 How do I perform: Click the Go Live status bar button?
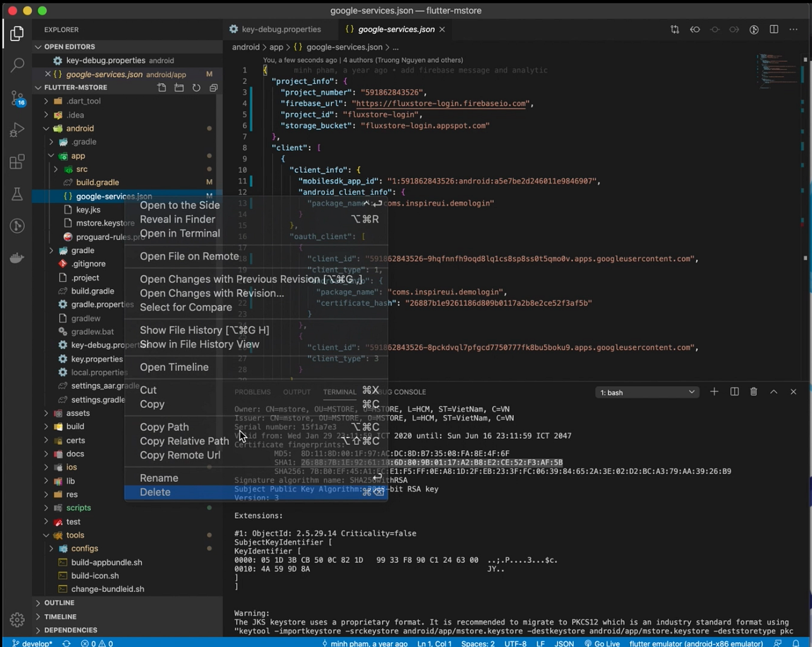click(x=602, y=643)
